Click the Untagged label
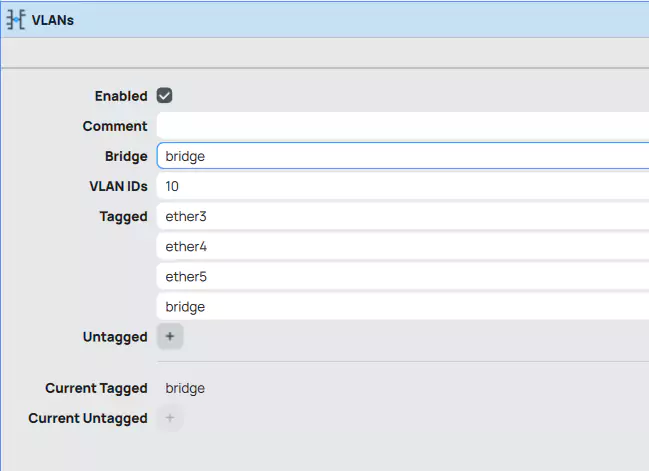The width and height of the screenshot is (649, 471). pyautogui.click(x=115, y=337)
